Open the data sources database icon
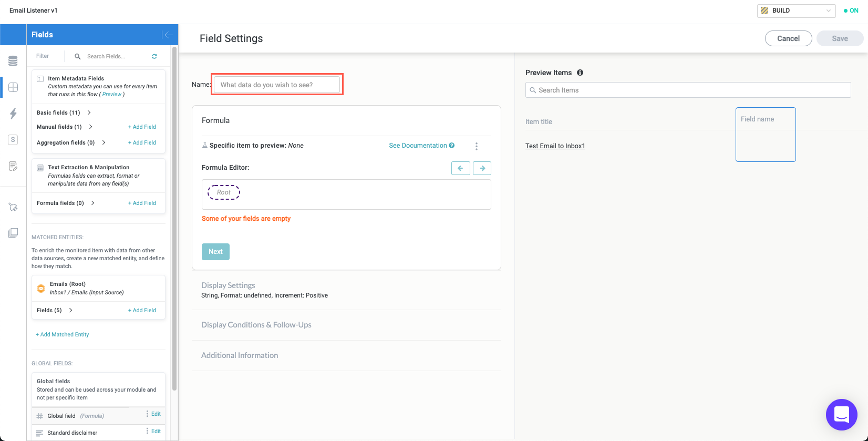 click(x=13, y=61)
